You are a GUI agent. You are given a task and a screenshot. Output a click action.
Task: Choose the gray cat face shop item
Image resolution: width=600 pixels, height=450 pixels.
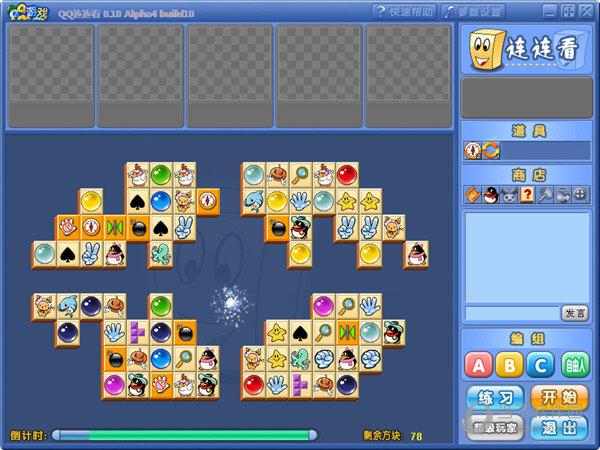pyautogui.click(x=508, y=194)
